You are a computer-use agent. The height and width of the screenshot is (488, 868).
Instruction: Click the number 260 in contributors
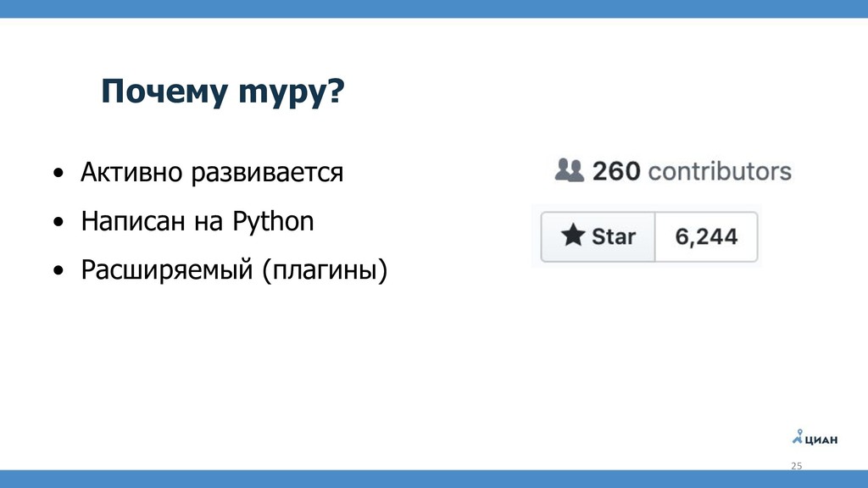[616, 171]
